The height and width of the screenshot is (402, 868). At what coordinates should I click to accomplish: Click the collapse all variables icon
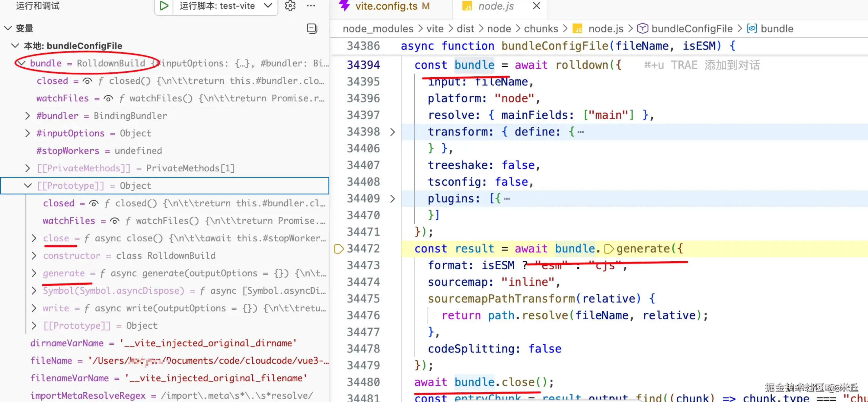pos(312,29)
